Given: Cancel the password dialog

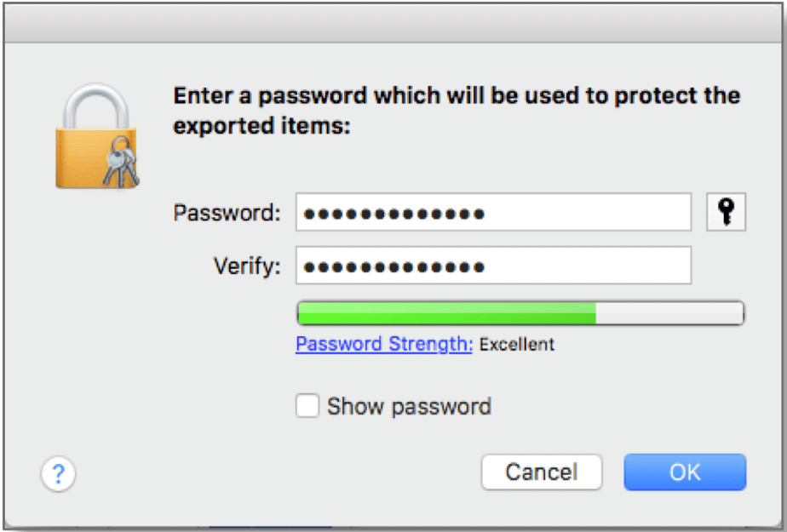Looking at the screenshot, I should pos(543,472).
